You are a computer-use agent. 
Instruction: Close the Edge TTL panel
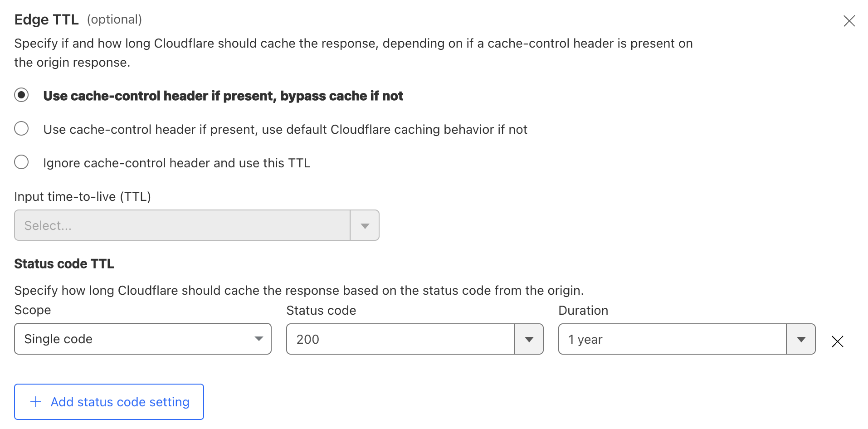pos(849,21)
